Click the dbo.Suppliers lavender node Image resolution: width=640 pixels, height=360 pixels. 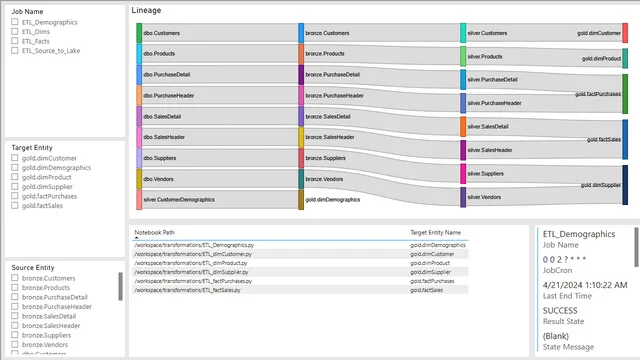[x=139, y=158]
